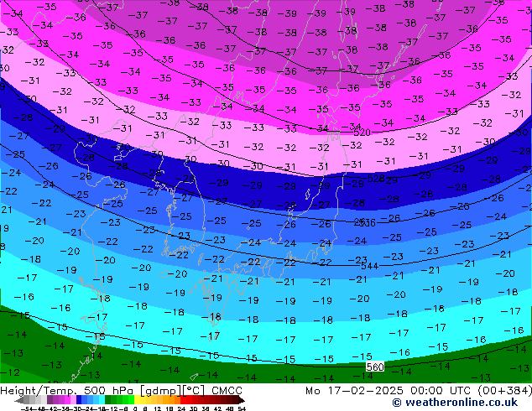The image size is (532, 411).
Task: Pick the dark navy blue legend swatch
Action: (79, 400)
